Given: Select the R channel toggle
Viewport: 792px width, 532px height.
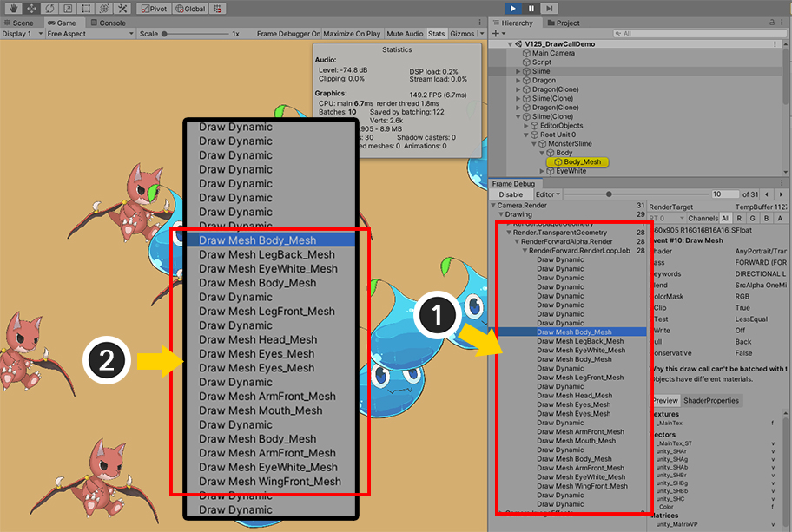Looking at the screenshot, I should (739, 218).
